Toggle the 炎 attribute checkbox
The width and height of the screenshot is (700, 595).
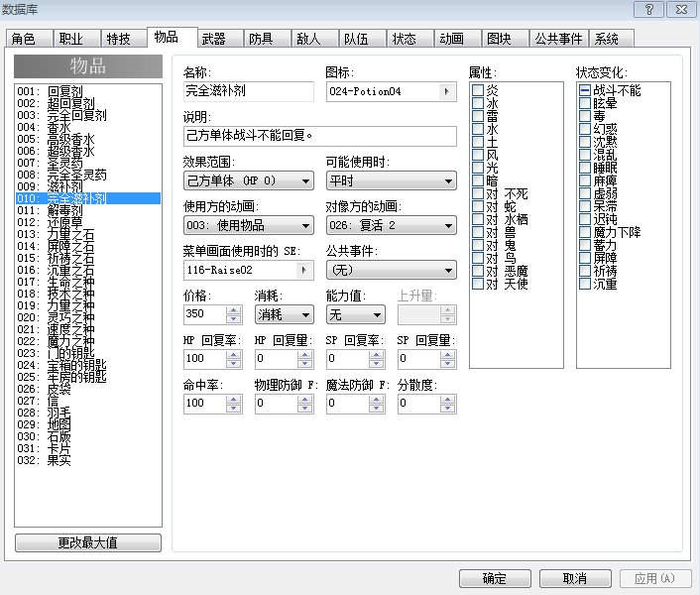pos(478,90)
